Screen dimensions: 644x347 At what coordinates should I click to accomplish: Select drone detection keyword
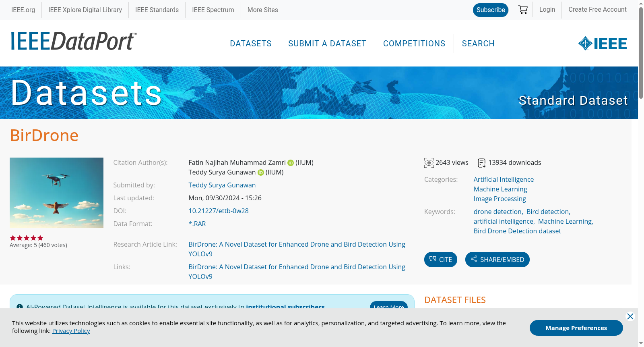[497, 212]
